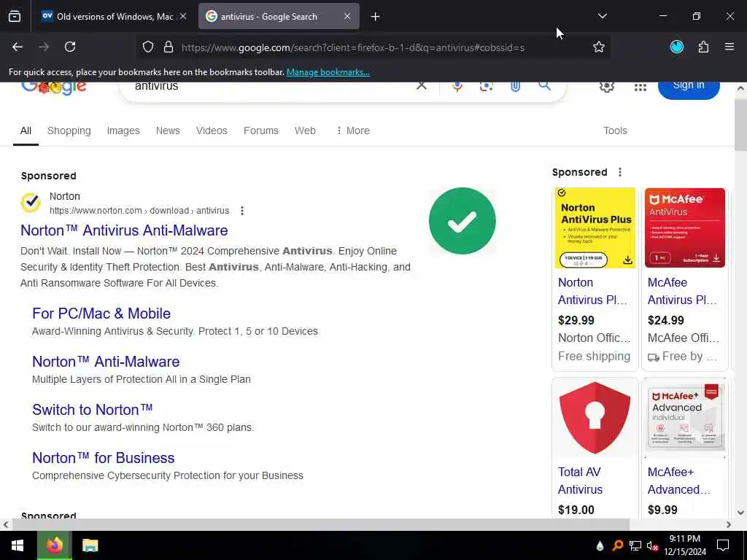View site security via the padlock icon
The width and height of the screenshot is (747, 560).
click(x=169, y=47)
